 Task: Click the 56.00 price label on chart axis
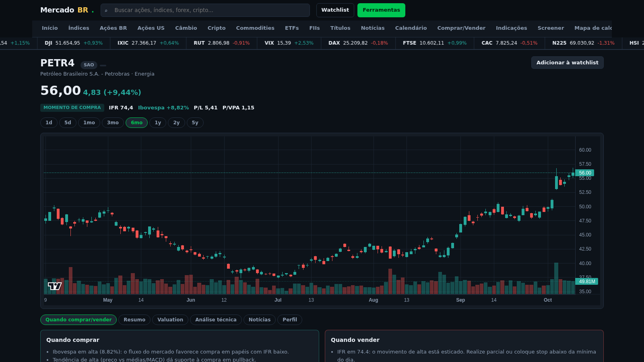pos(585,173)
